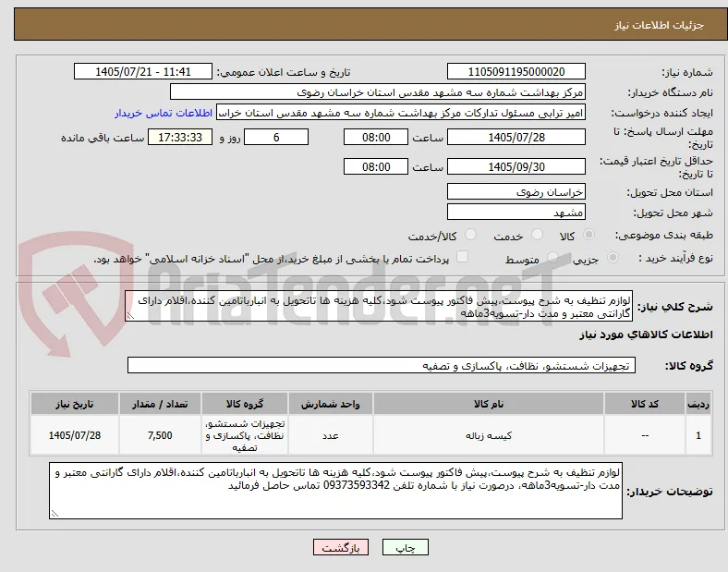Click the buyer organization name field
This screenshot has width=728, height=572.
click(x=378, y=91)
